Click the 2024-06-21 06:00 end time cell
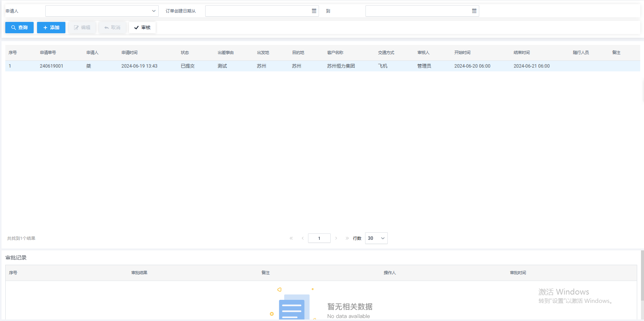This screenshot has width=644, height=321. pos(532,66)
